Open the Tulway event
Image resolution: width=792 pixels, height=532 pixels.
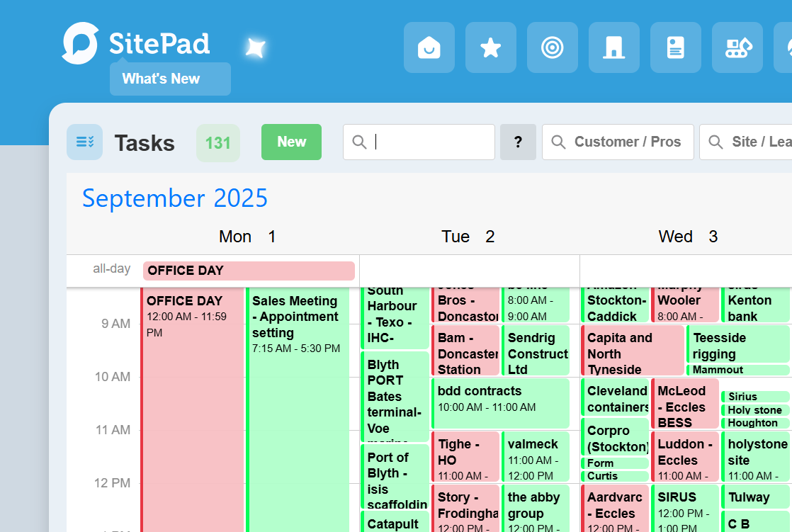pos(756,497)
